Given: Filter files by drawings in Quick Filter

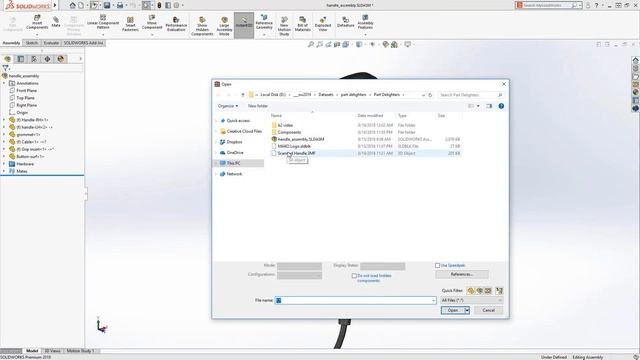Looking at the screenshot, I should [488, 291].
